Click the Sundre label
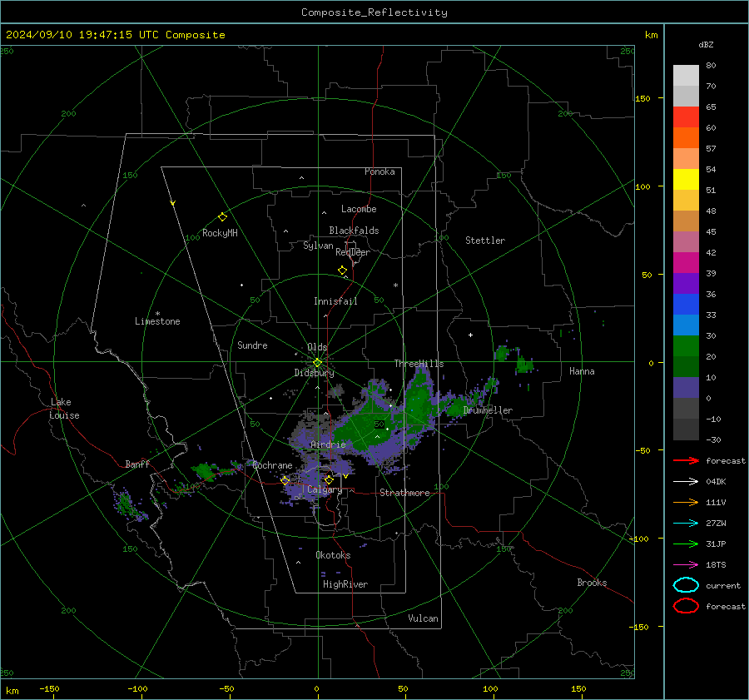Image resolution: width=749 pixels, height=700 pixels. point(252,345)
